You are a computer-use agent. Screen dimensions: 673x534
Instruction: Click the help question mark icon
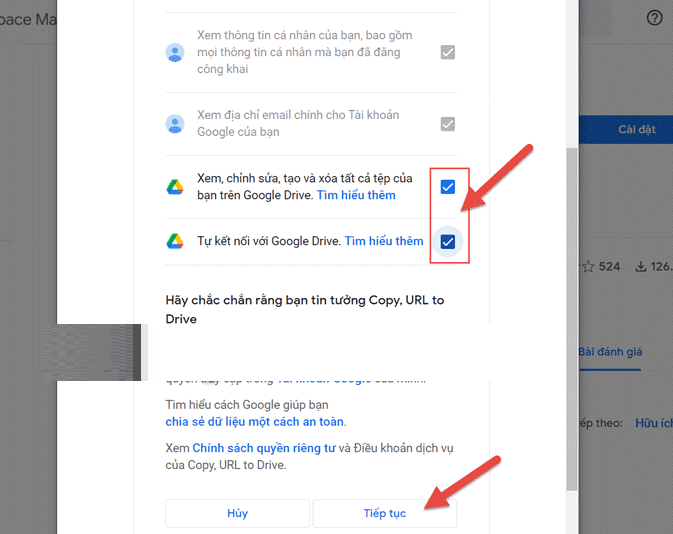tap(655, 18)
